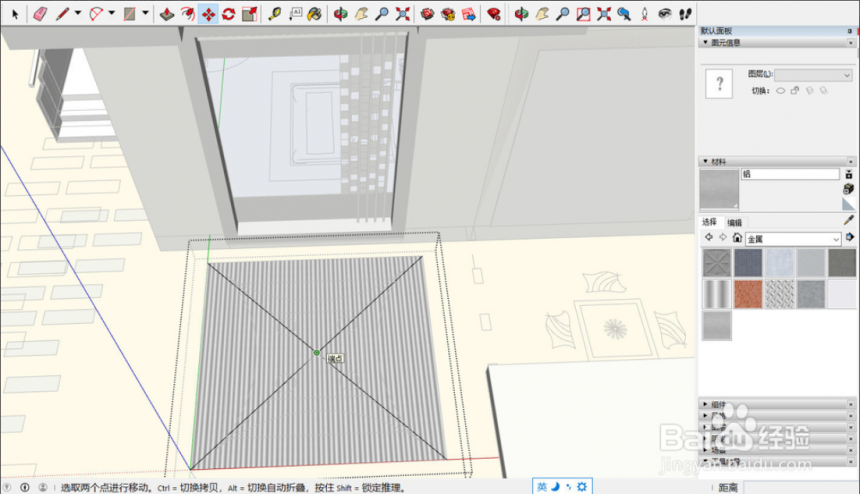Viewport: 860px width, 494px height.
Task: Open the 3D Warehouse icon
Action: coord(427,14)
